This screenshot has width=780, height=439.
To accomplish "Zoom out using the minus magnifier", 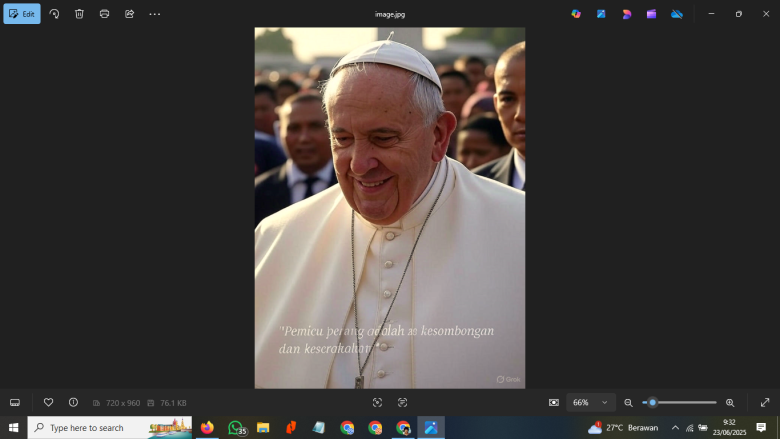I will (x=628, y=403).
